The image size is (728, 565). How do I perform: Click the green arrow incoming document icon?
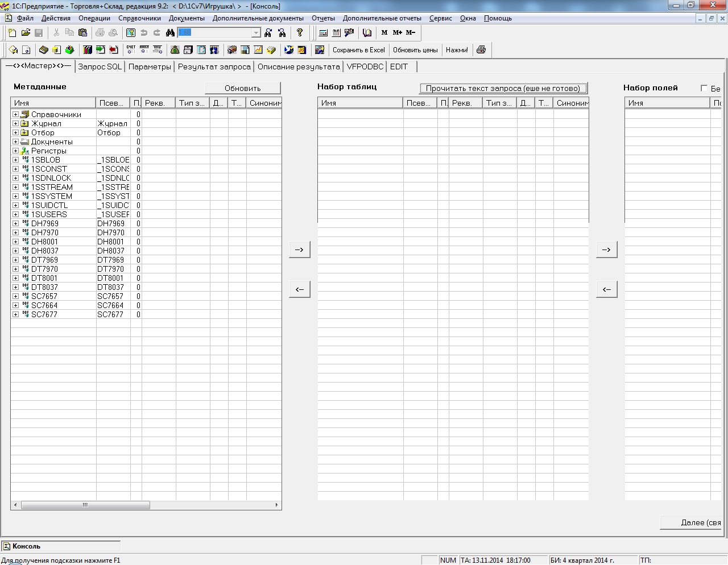coord(101,50)
